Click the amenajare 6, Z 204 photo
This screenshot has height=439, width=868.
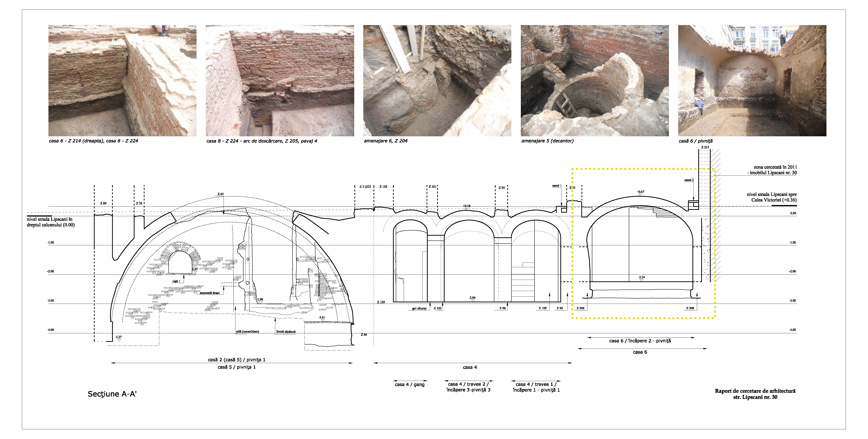[x=437, y=80]
